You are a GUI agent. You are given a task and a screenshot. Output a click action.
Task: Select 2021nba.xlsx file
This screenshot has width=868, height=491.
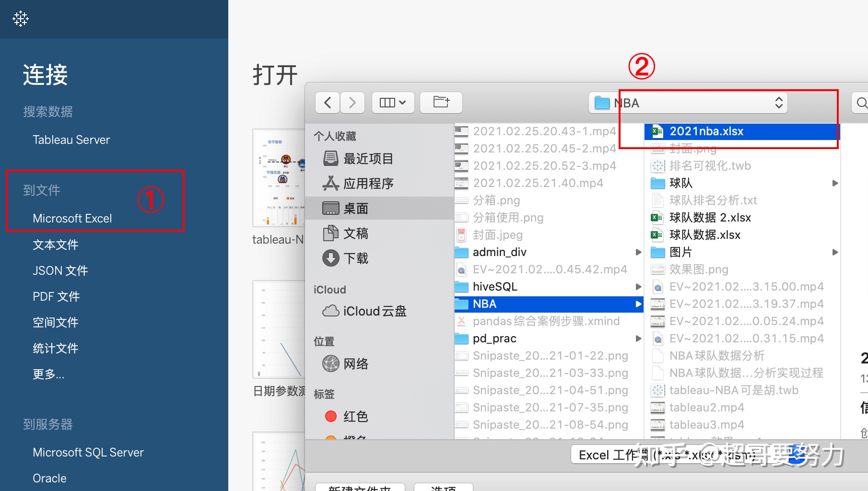pos(742,131)
